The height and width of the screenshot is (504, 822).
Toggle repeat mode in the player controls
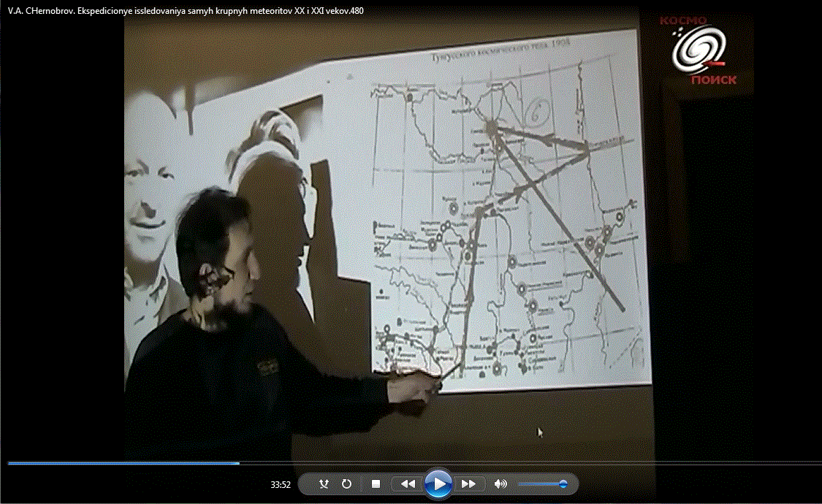(x=346, y=484)
